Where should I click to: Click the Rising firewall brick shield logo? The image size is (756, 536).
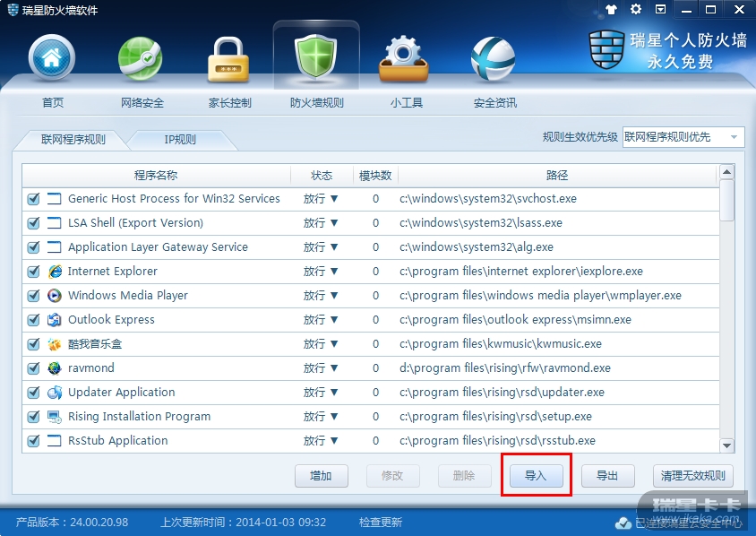click(606, 49)
